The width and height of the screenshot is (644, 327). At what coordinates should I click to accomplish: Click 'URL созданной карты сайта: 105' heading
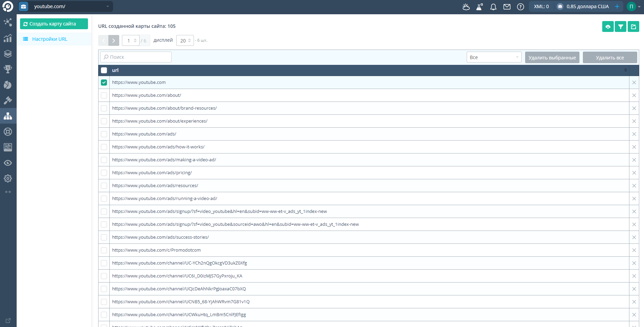tap(137, 26)
